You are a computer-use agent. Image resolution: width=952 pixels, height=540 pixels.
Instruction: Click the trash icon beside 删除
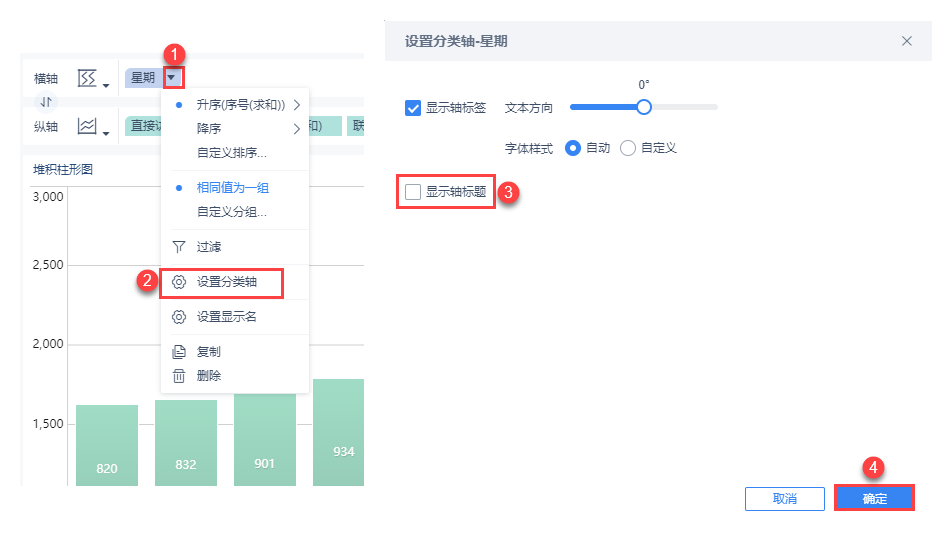click(x=179, y=376)
